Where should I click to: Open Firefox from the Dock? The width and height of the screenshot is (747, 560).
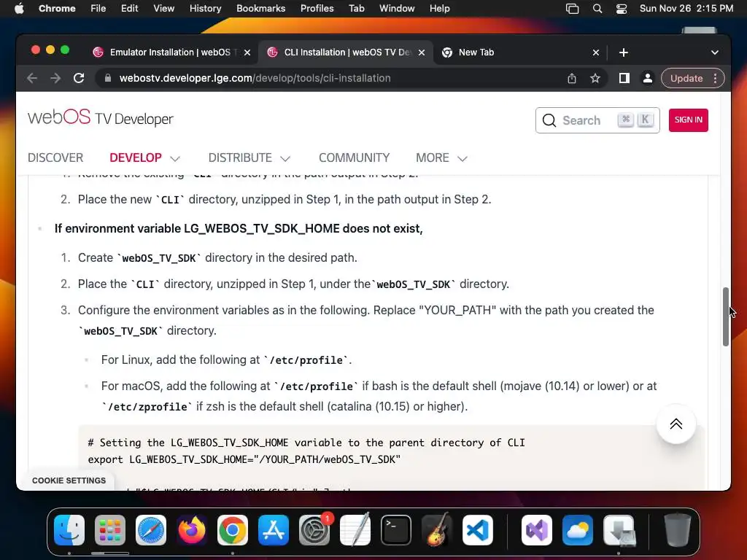[x=192, y=530]
